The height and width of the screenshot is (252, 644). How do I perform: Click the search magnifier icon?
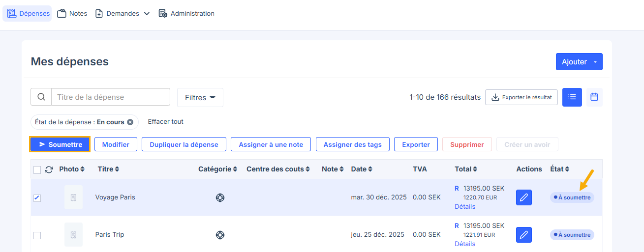click(x=41, y=97)
